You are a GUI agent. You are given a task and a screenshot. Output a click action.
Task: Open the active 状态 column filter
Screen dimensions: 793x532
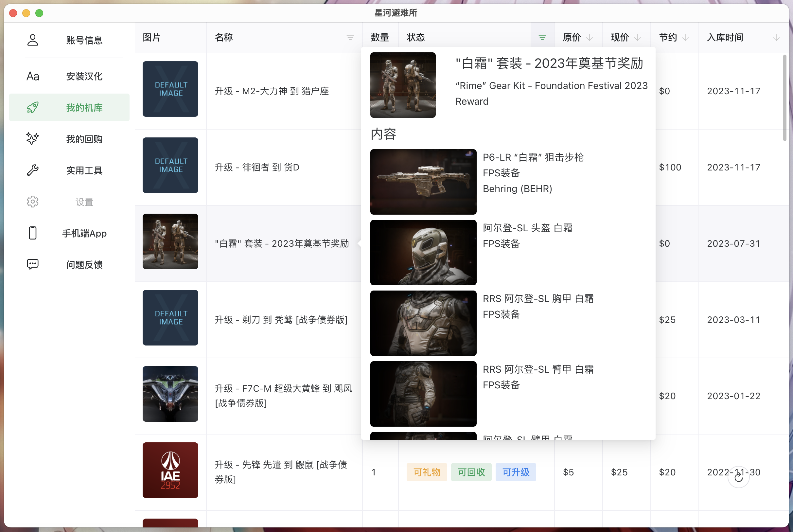(542, 38)
